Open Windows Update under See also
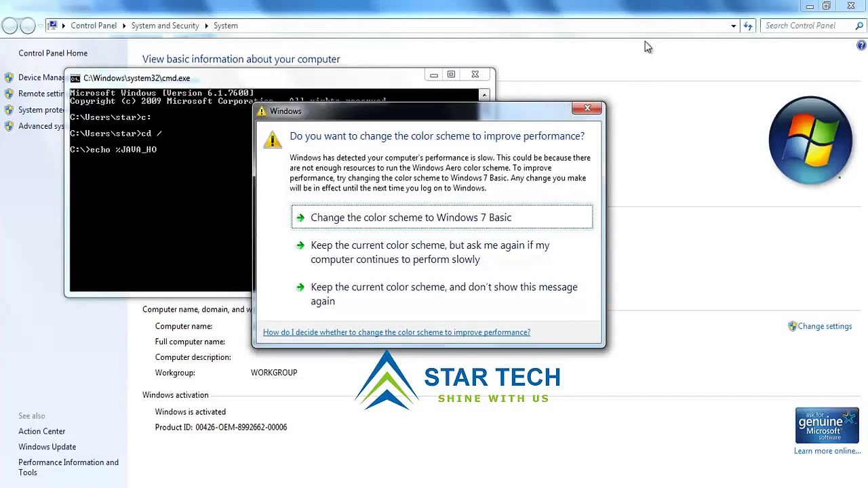 coord(47,447)
